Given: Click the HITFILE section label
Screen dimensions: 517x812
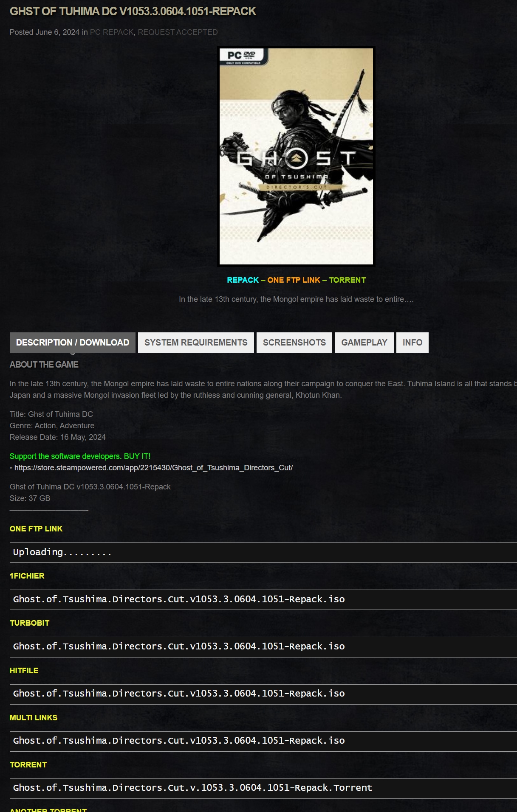Looking at the screenshot, I should coord(24,671).
